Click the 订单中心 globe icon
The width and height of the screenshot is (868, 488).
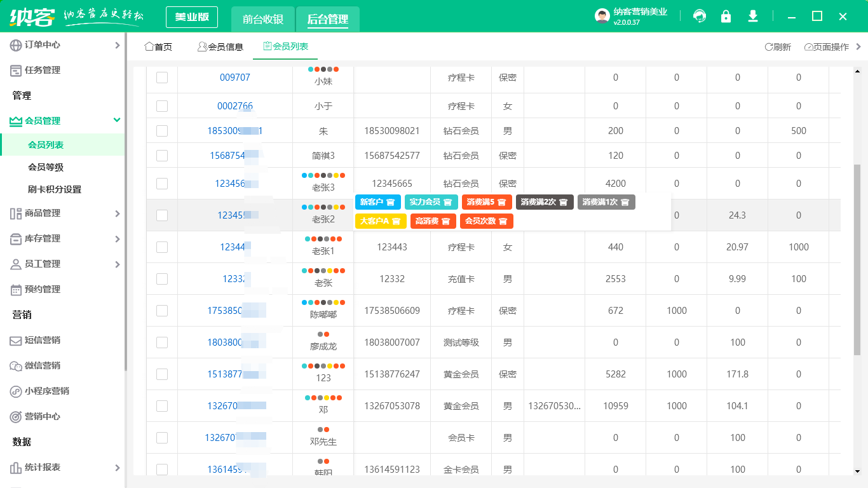15,45
